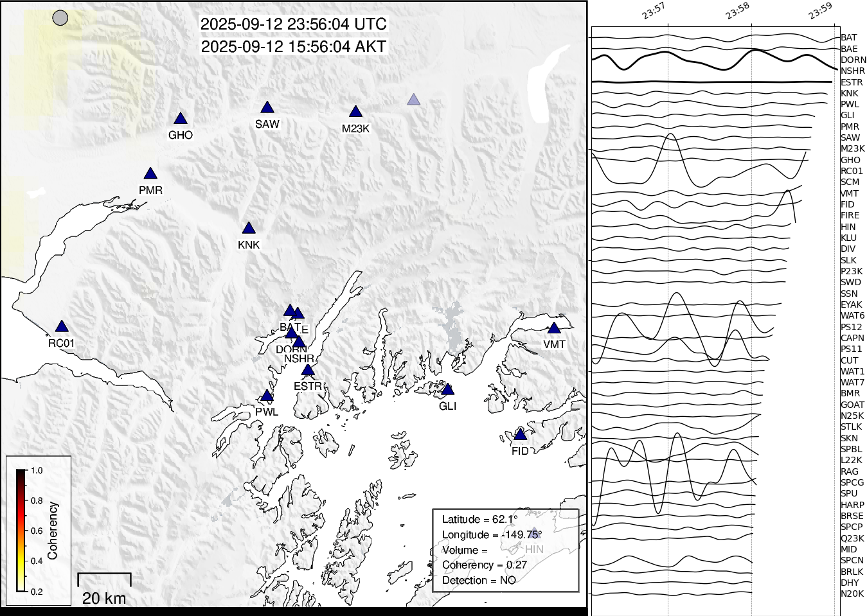The width and height of the screenshot is (867, 616).
Task: Click the M23K station triangle on the map
Action: (355, 112)
